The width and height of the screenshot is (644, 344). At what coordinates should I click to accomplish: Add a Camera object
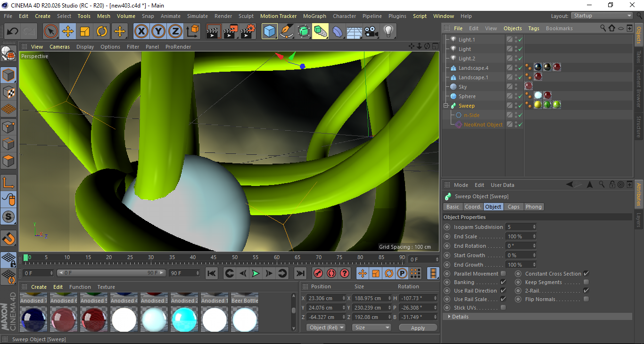click(372, 32)
